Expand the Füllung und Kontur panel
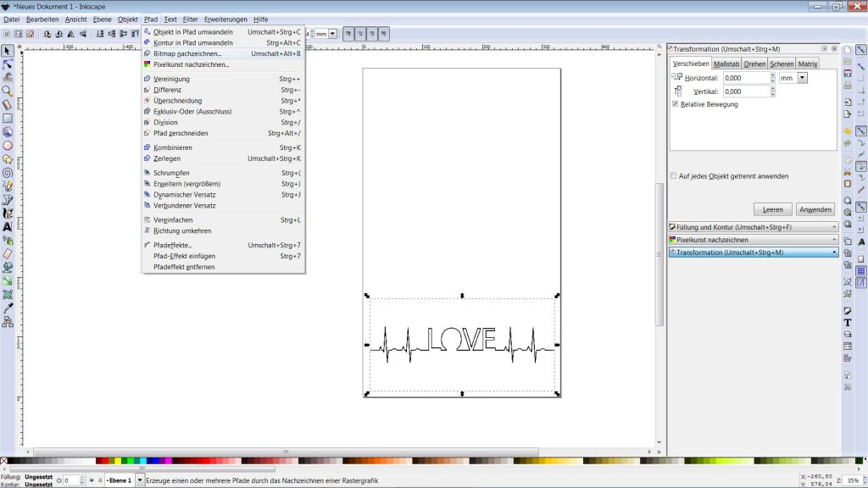This screenshot has height=488, width=868. tap(752, 227)
